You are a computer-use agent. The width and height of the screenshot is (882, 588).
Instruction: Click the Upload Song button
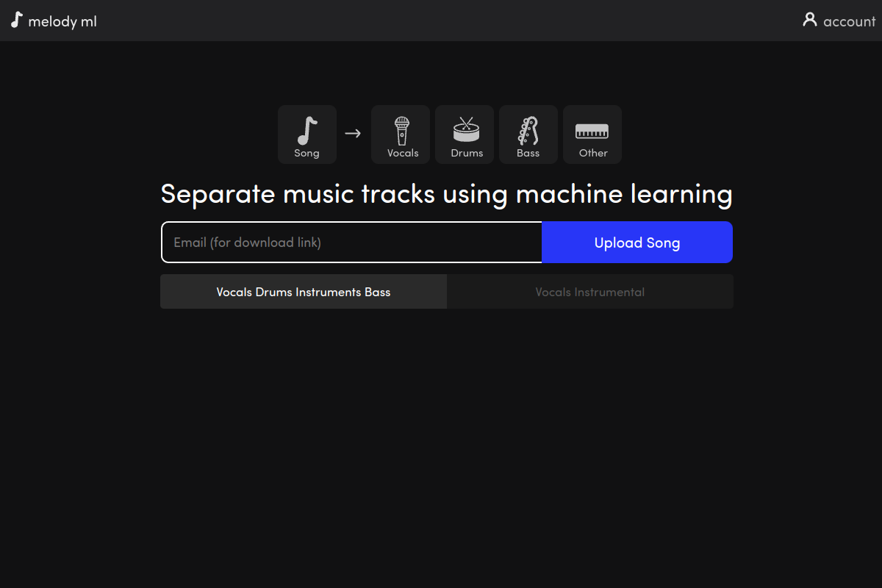637,242
